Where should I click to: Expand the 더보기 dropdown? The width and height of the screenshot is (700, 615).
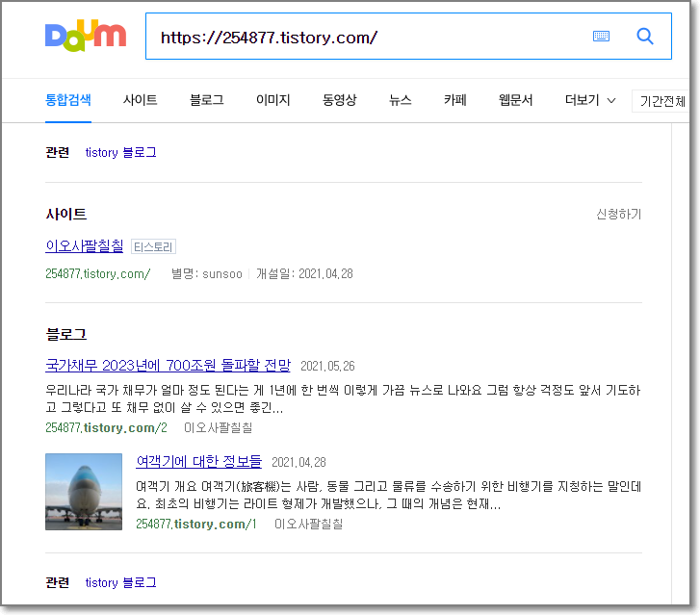(590, 100)
